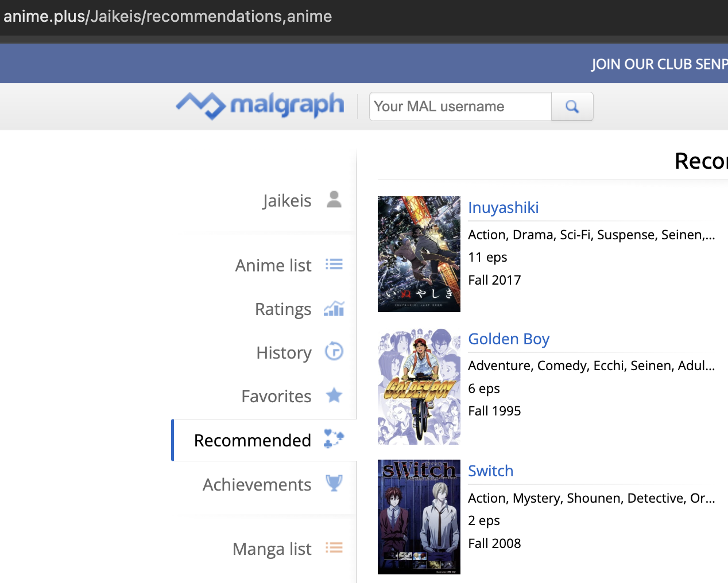Click the Favorites star icon
The image size is (728, 583).
pyautogui.click(x=334, y=395)
